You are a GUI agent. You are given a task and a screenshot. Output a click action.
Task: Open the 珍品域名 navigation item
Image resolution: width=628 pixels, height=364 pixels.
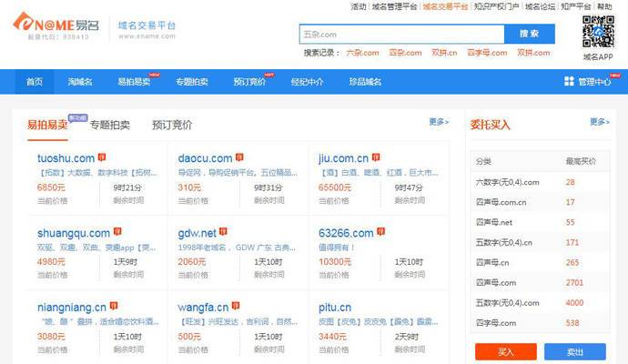[365, 82]
